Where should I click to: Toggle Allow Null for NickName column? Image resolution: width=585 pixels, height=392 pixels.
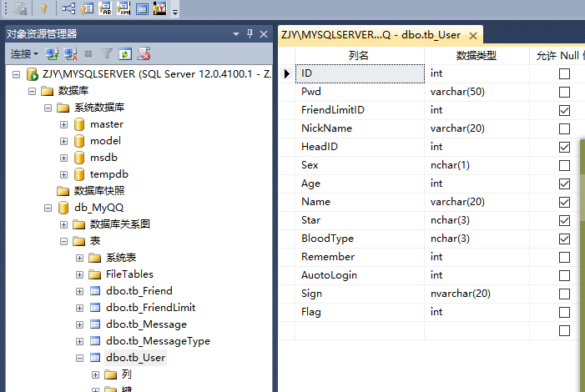point(564,128)
